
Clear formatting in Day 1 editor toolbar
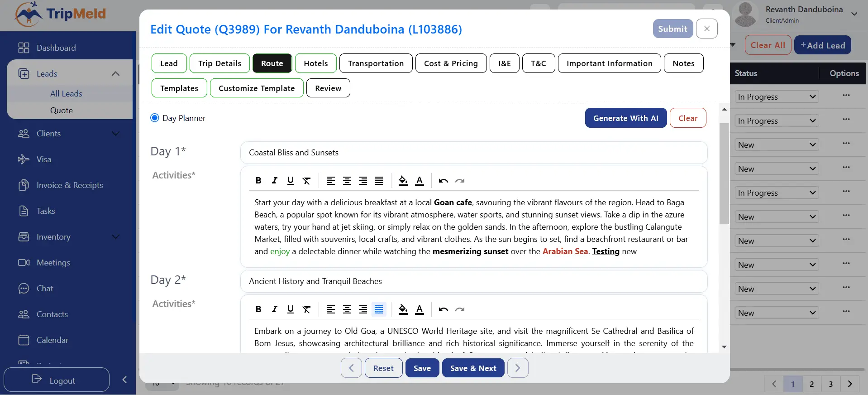[x=306, y=181]
